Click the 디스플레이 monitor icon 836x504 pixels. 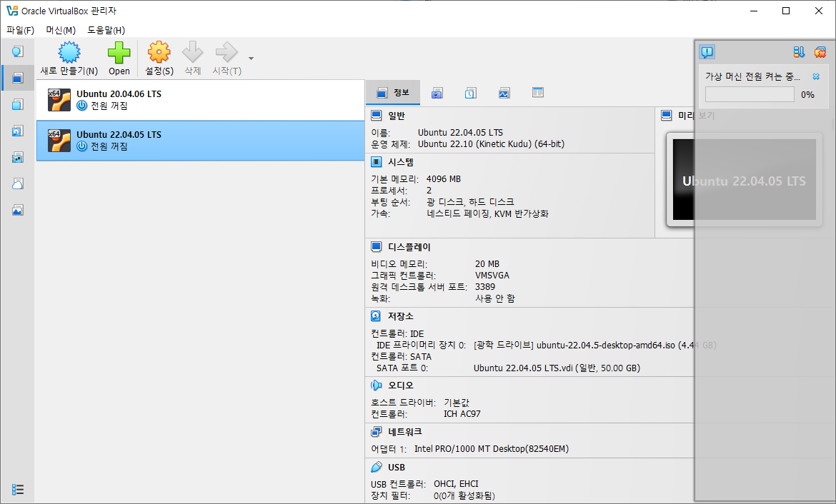(377, 247)
